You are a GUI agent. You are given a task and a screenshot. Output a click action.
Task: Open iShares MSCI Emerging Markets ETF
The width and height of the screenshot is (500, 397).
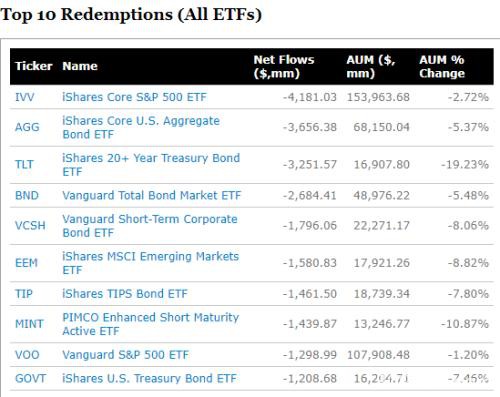[151, 263]
